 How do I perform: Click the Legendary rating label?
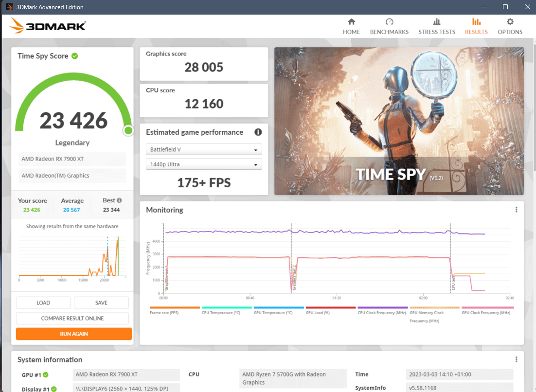pos(72,143)
